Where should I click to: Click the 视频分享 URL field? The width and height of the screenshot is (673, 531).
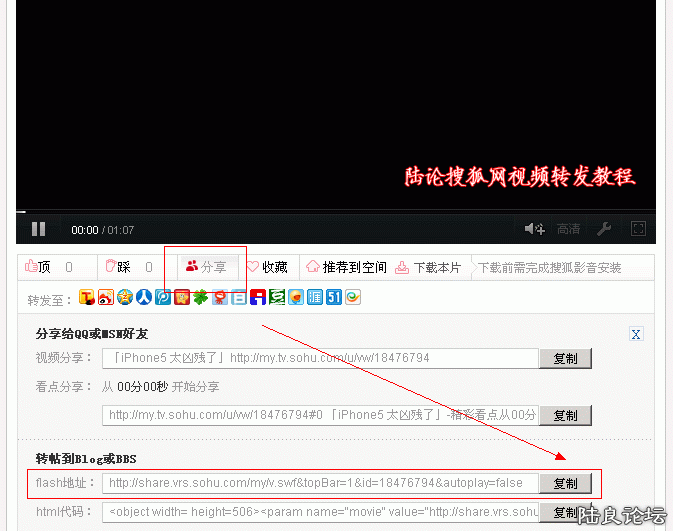click(x=320, y=358)
